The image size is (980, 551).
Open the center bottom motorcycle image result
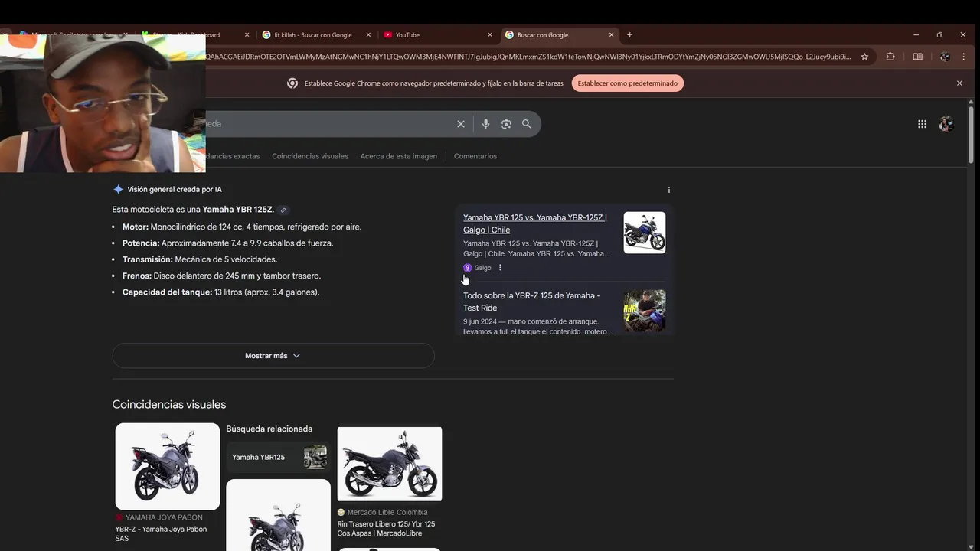279,515
